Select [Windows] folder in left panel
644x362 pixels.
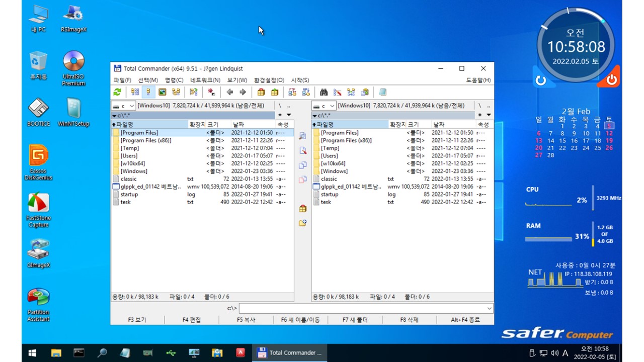coord(134,171)
